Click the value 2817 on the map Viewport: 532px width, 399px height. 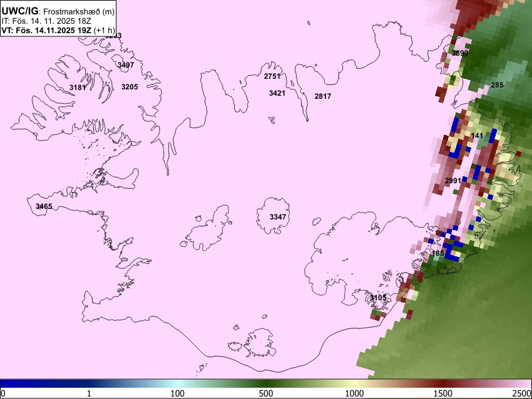point(323,96)
